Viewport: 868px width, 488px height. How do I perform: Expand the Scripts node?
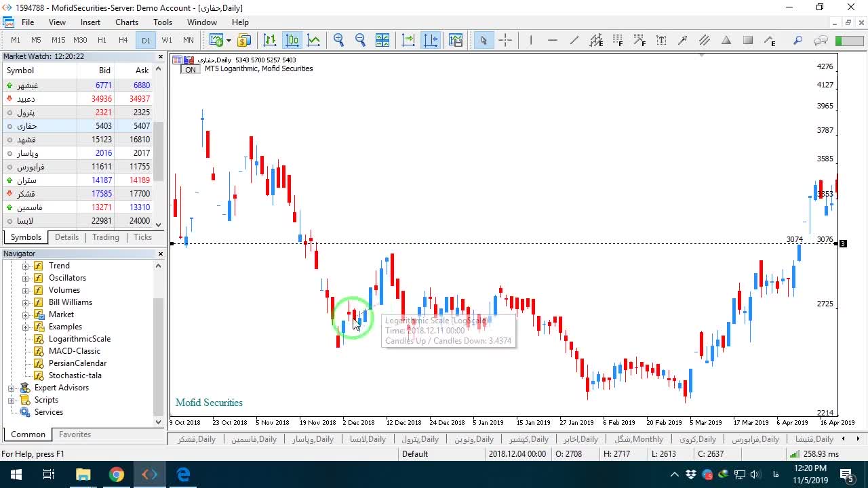click(x=12, y=400)
